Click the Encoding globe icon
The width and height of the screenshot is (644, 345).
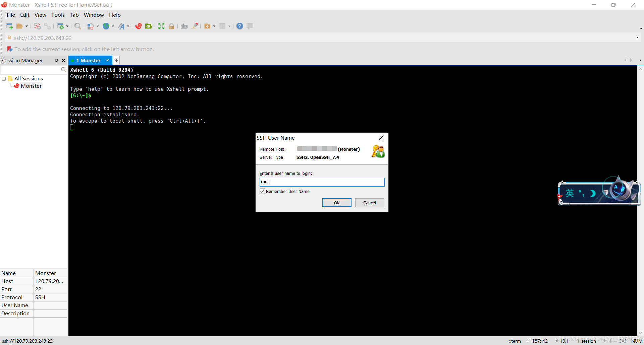(x=106, y=26)
